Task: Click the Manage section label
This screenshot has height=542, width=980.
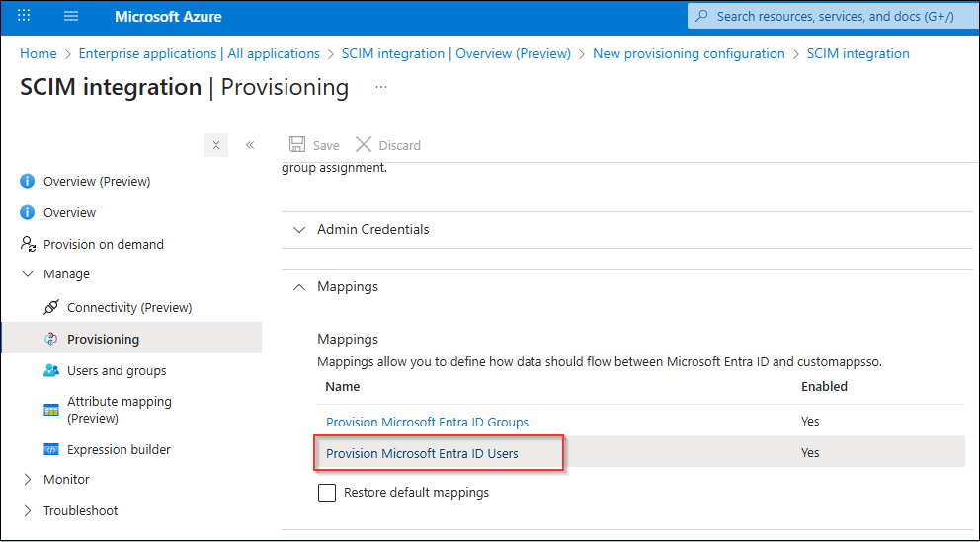Action: [66, 274]
